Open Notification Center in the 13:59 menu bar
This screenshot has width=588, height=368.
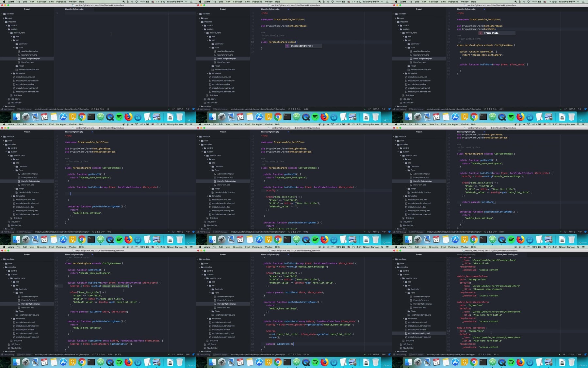(x=583, y=247)
